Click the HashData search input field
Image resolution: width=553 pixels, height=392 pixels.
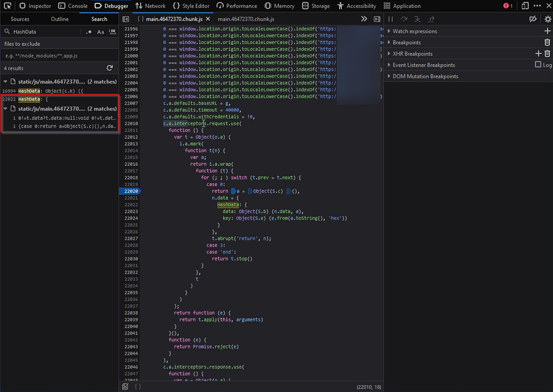pos(46,32)
